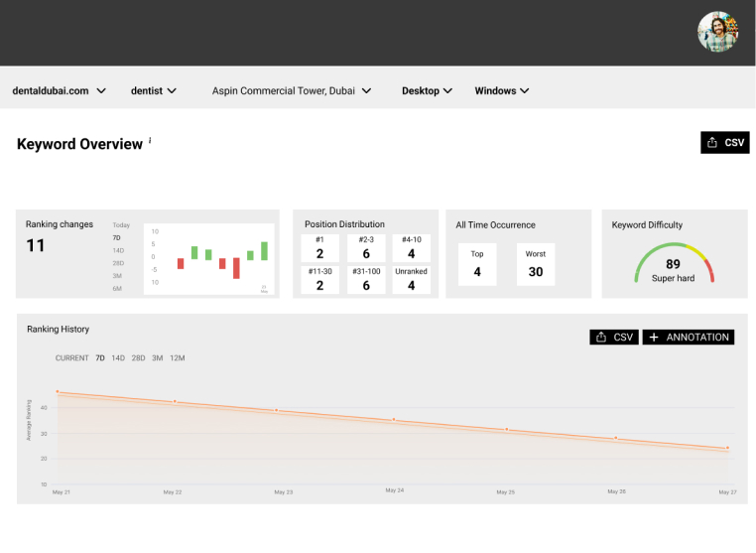
Task: Click the info icon beside Keyword Overview
Action: [150, 141]
